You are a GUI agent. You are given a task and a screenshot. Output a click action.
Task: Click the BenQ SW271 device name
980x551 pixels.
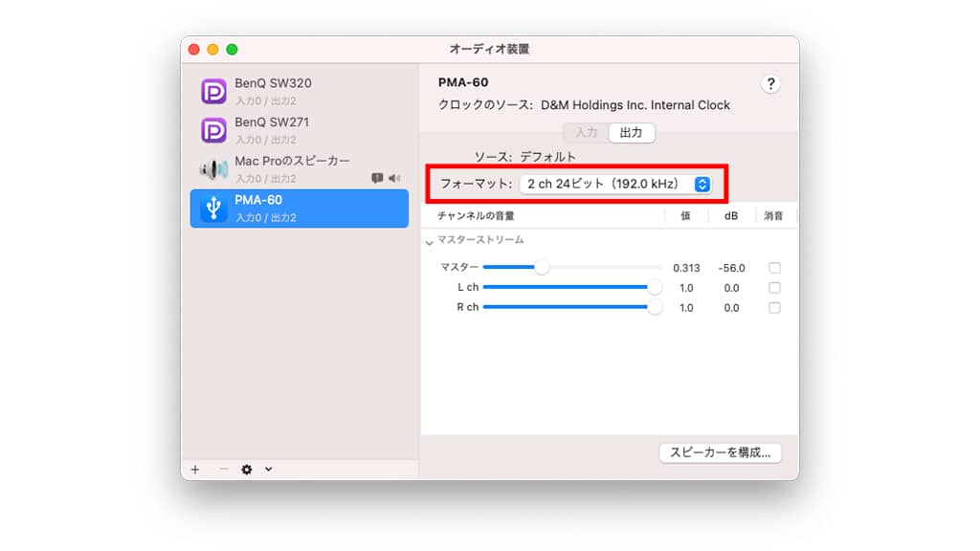tap(272, 122)
